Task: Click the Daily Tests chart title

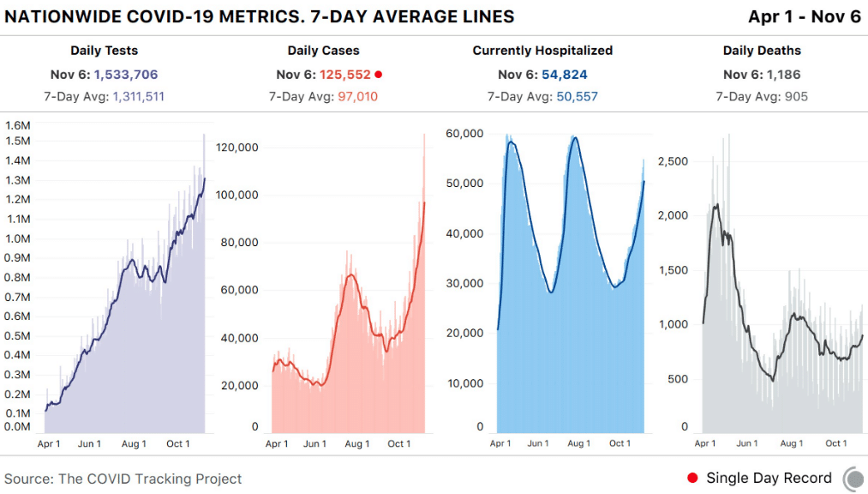Action: tap(104, 51)
